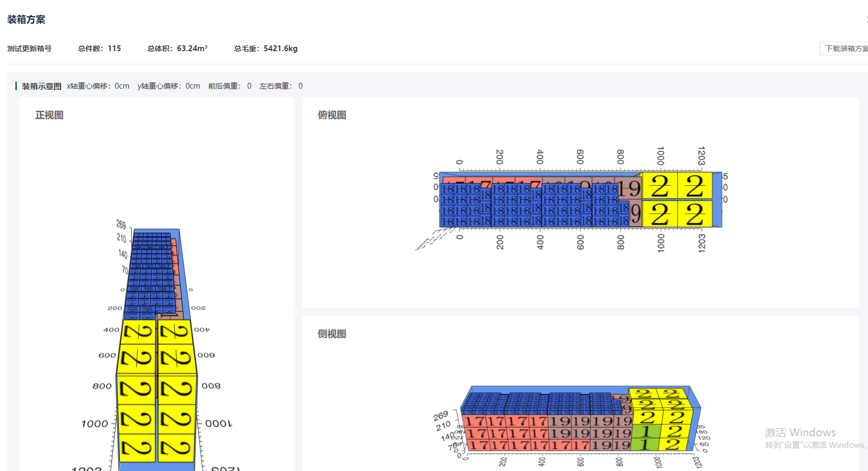The height and width of the screenshot is (471, 868).
Task: Click the 总毛重: 5421.6kg value
Action: click(x=266, y=49)
